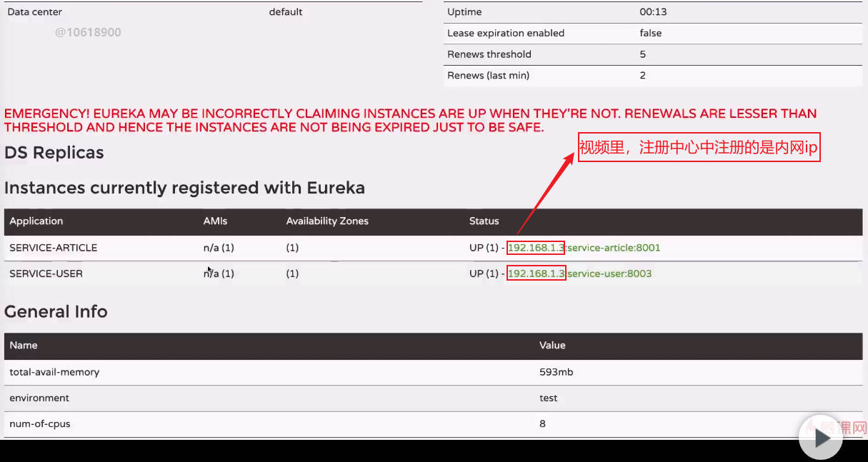Select the 'default' data center value
The height and width of the screenshot is (462, 868).
(286, 12)
